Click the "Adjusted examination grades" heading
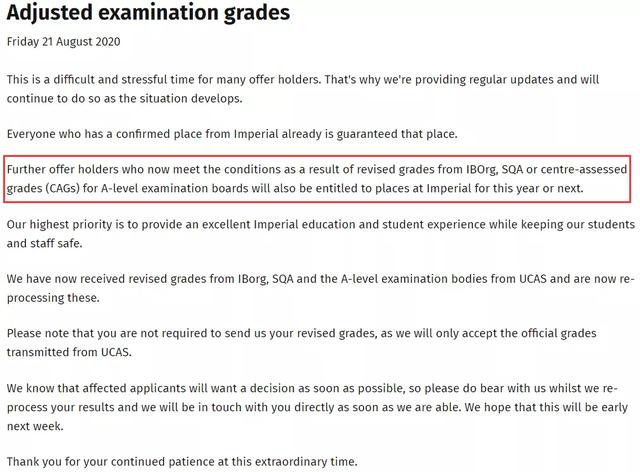 tap(148, 14)
